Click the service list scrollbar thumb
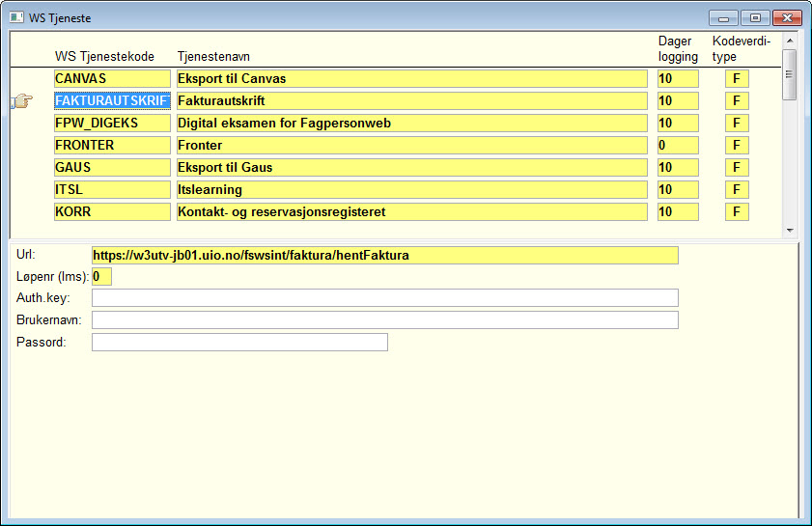The height and width of the screenshot is (526, 812). [790, 74]
